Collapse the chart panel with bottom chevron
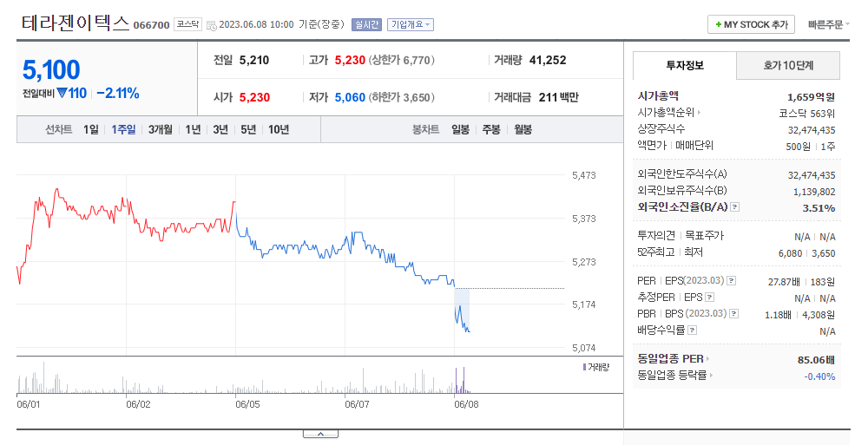The width and height of the screenshot is (868, 445). pos(320,434)
